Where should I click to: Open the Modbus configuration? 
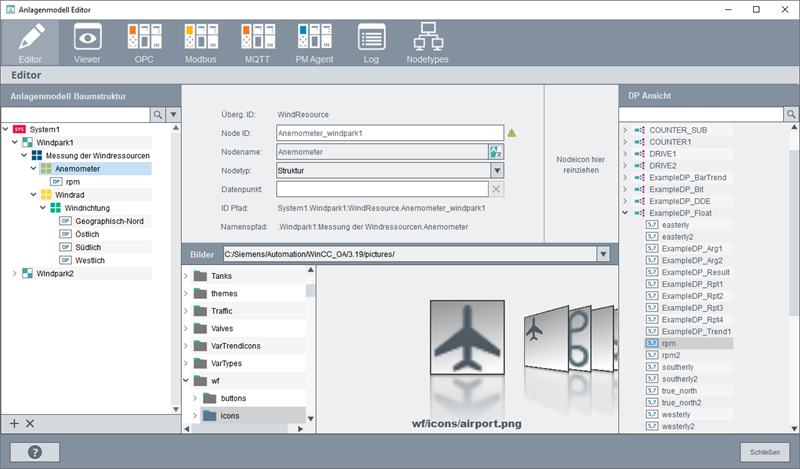[x=201, y=43]
